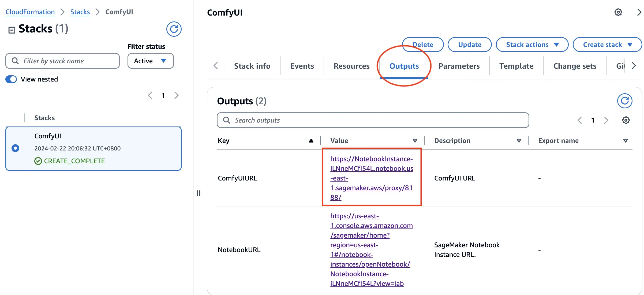Open the Events tab
The height and width of the screenshot is (295, 644).
click(x=302, y=66)
